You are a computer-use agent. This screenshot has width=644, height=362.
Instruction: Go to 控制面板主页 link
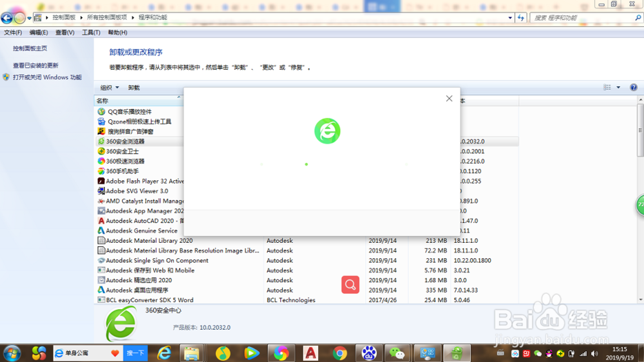(x=30, y=48)
